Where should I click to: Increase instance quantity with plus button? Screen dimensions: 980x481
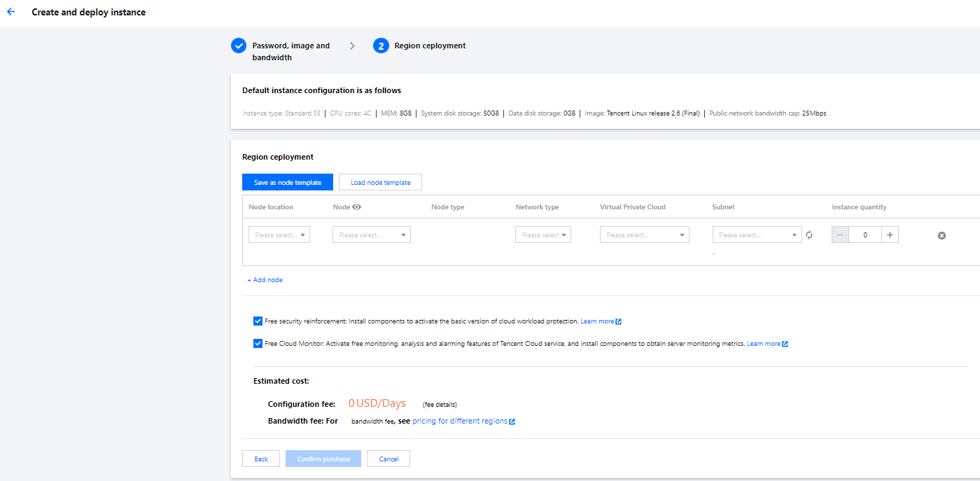point(890,235)
